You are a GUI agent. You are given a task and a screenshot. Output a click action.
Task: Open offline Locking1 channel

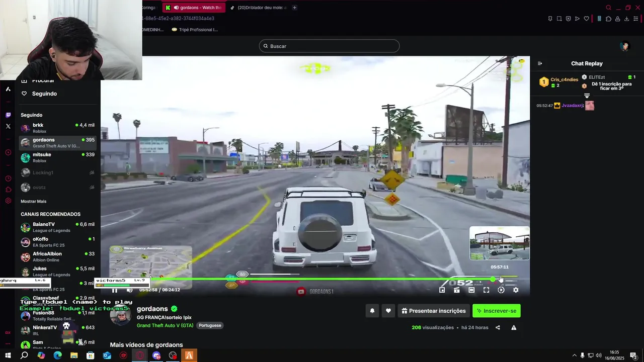[x=57, y=172]
